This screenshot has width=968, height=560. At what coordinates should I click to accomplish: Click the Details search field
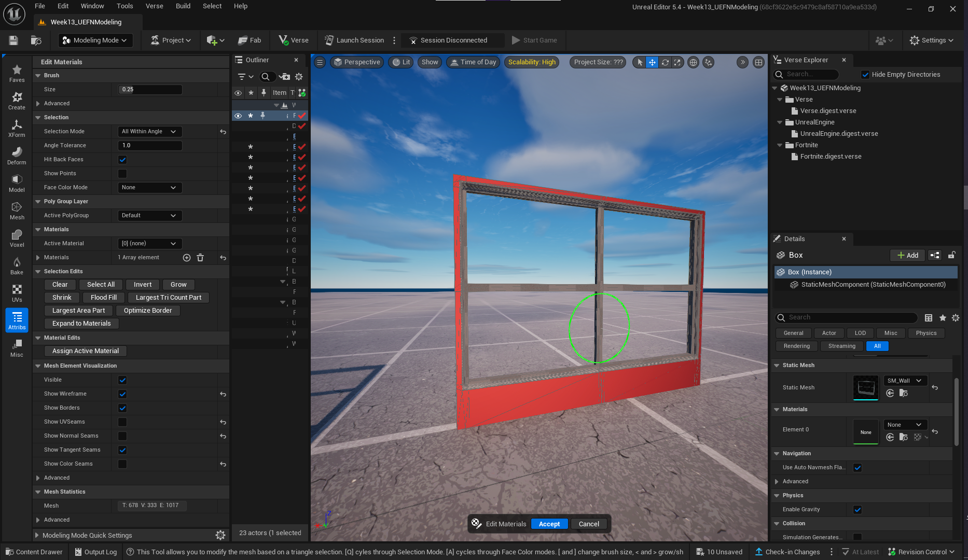(847, 317)
